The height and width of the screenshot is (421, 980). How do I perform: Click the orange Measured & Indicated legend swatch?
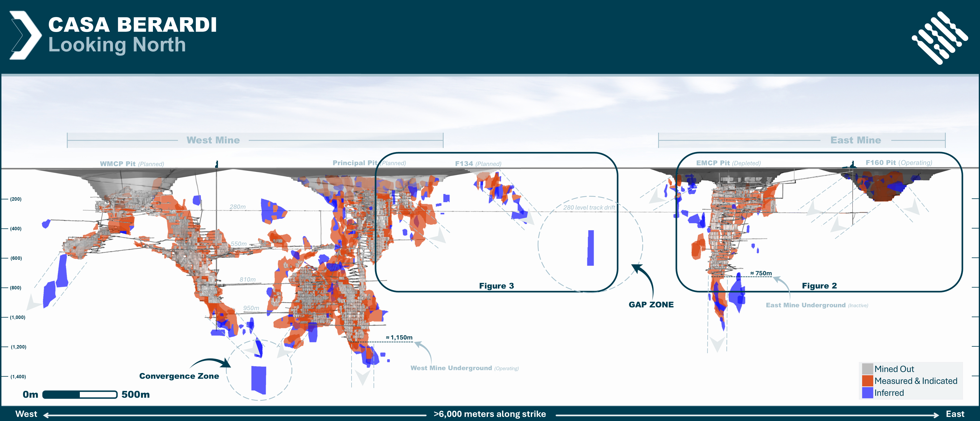[x=867, y=381]
